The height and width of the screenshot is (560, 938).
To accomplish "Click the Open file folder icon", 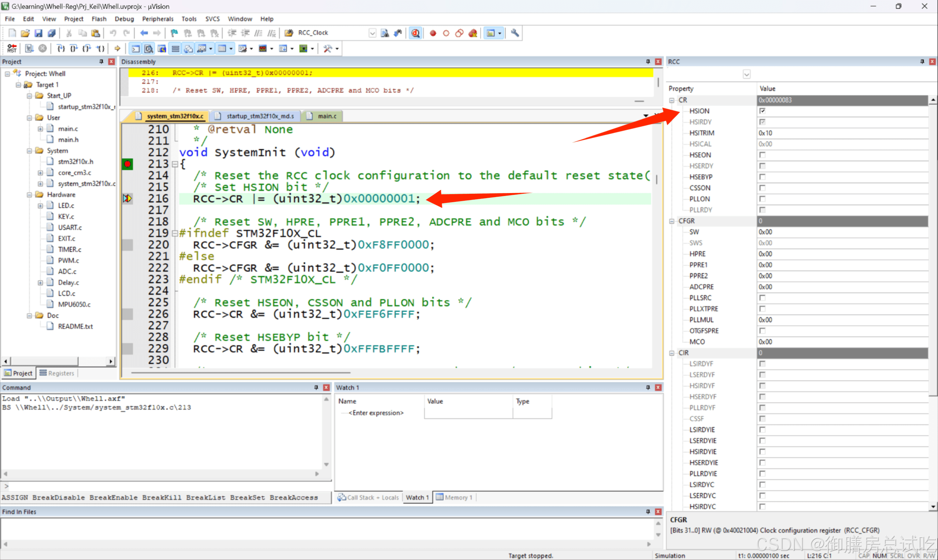I will click(25, 33).
